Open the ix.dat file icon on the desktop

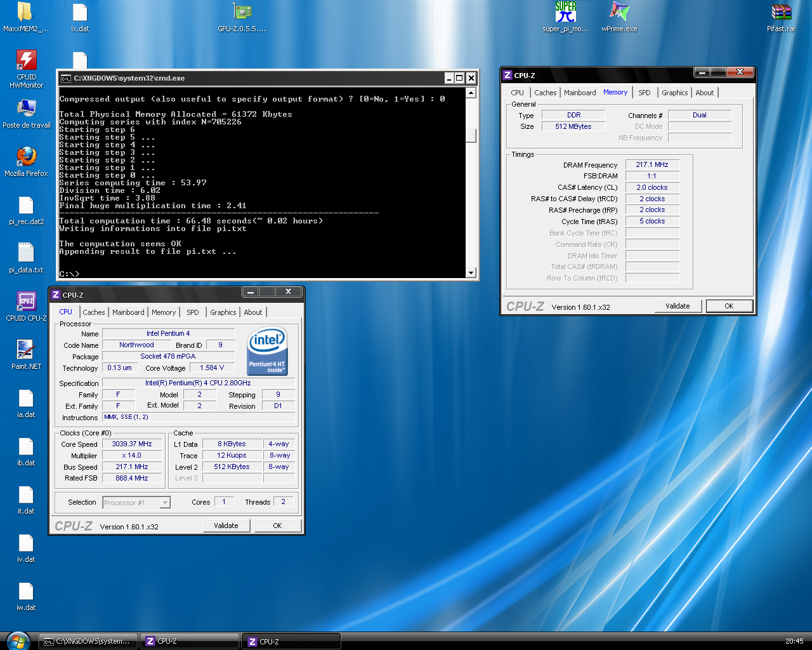(x=80, y=11)
